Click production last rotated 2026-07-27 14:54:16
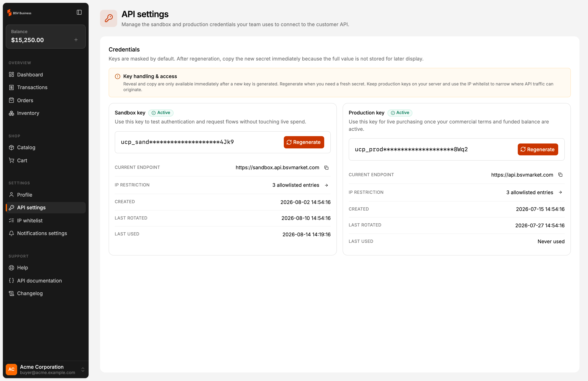The image size is (588, 381). [540, 226]
